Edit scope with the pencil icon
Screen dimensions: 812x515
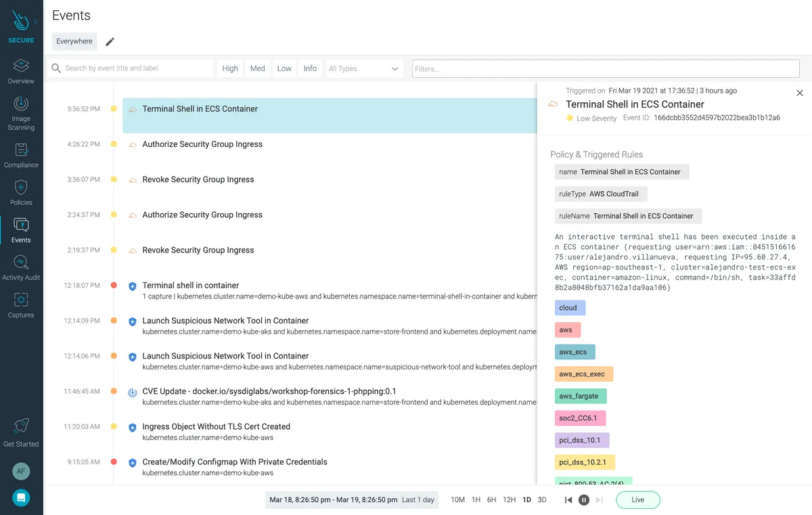click(x=110, y=42)
